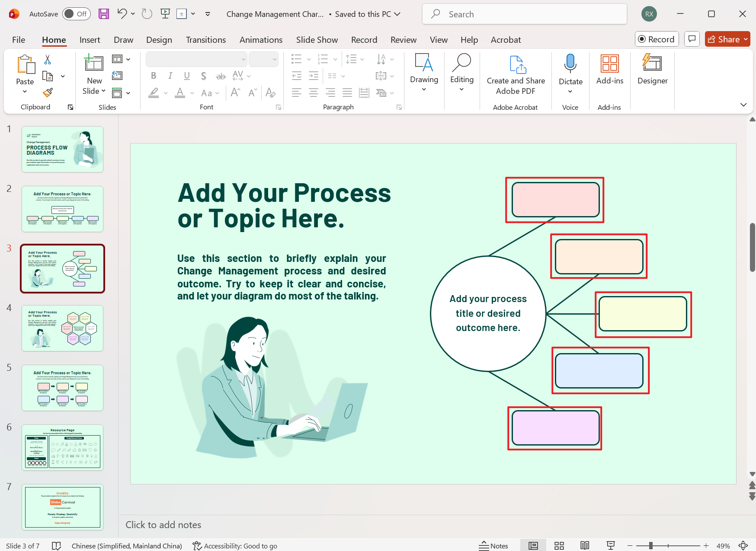The image size is (756, 551).
Task: Toggle underline formatting
Action: (x=187, y=76)
